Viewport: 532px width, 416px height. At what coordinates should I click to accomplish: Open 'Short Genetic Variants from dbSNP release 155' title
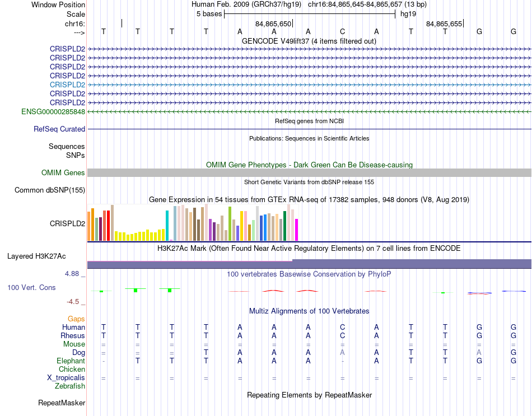coord(309,182)
